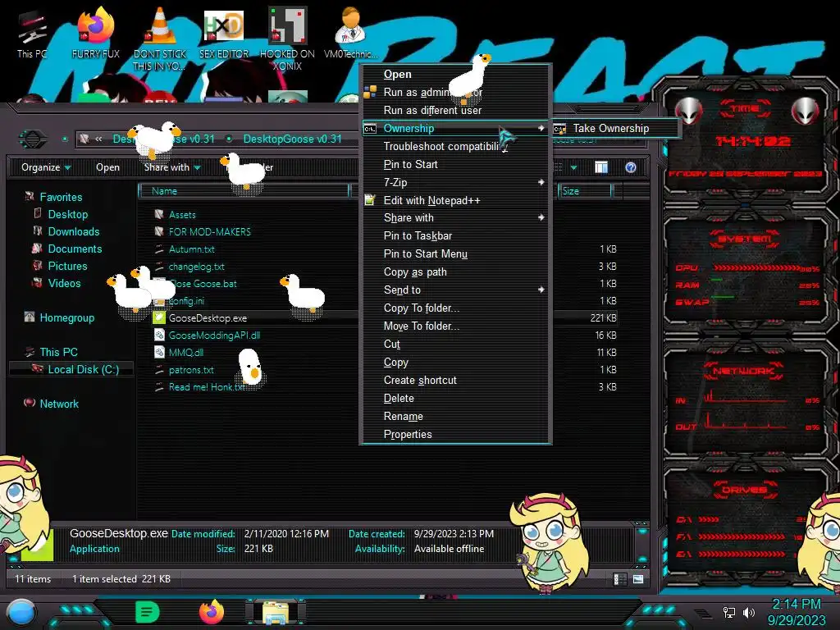Open the SEX EDITOR HxD desktop icon
840x630 pixels.
click(x=224, y=33)
